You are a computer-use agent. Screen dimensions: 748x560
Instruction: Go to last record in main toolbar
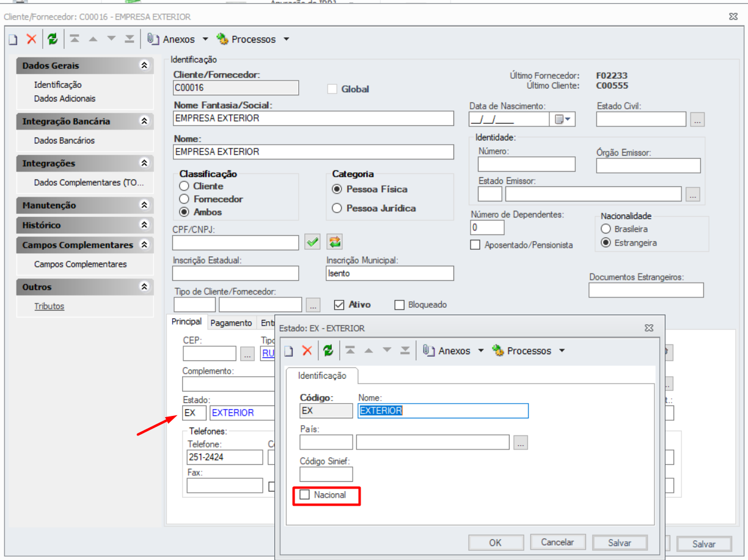click(x=130, y=39)
